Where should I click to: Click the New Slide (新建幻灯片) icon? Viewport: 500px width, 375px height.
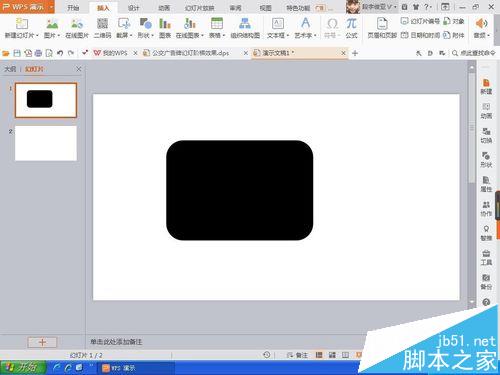click(x=22, y=24)
